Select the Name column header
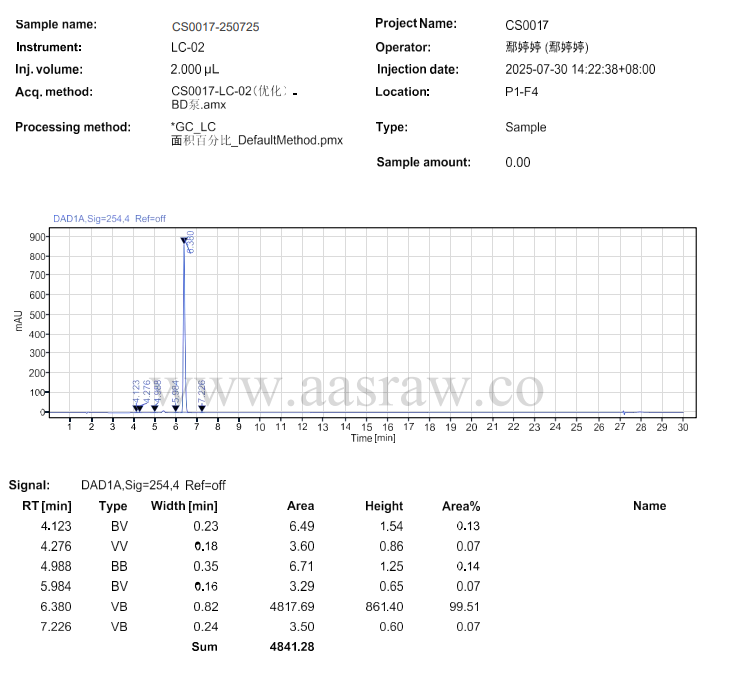The width and height of the screenshot is (733, 673). (649, 506)
